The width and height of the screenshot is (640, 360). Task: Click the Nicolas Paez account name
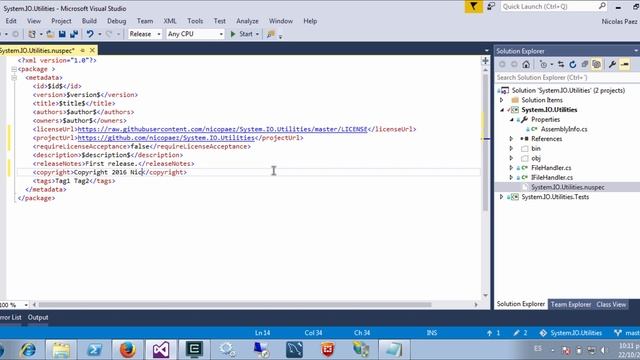(x=619, y=21)
